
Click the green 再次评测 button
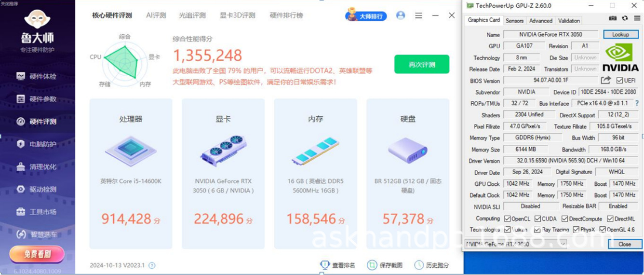[422, 64]
